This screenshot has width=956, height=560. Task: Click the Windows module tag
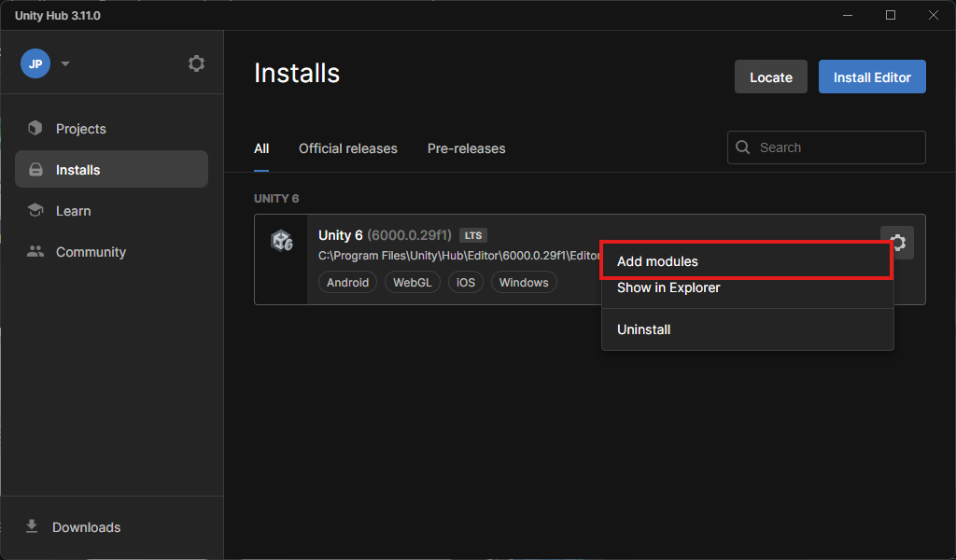[x=524, y=282]
